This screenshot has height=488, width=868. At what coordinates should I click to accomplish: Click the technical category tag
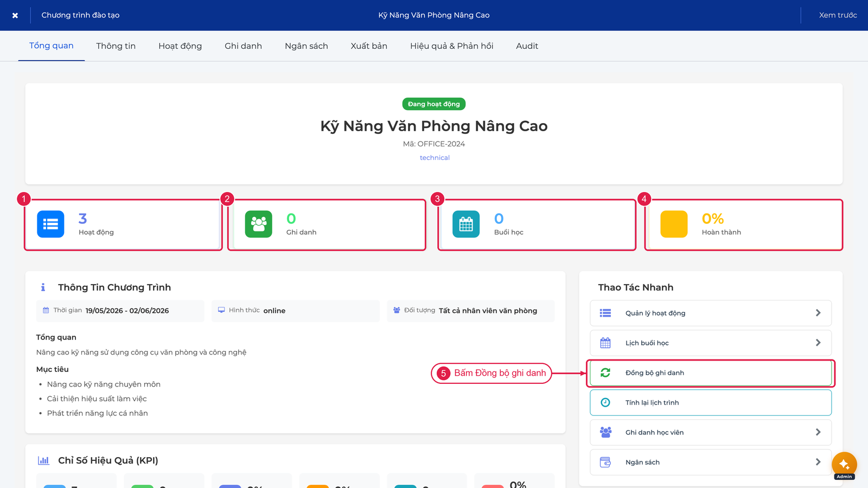pyautogui.click(x=435, y=158)
